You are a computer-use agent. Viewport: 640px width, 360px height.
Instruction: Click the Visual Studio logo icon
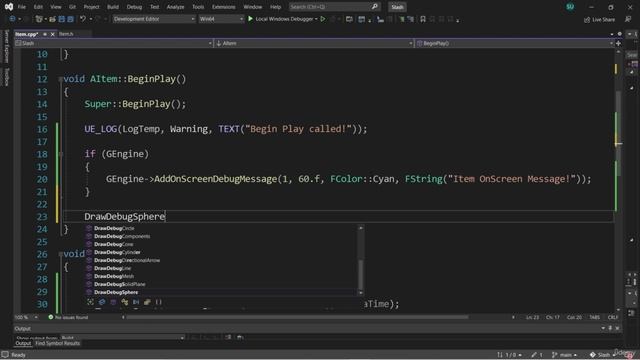pyautogui.click(x=9, y=7)
